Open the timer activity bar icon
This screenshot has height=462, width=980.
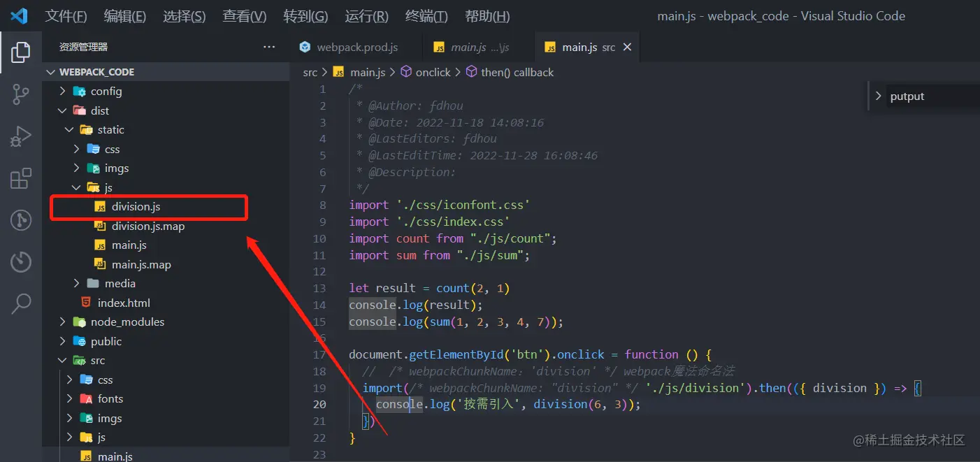pos(21,262)
